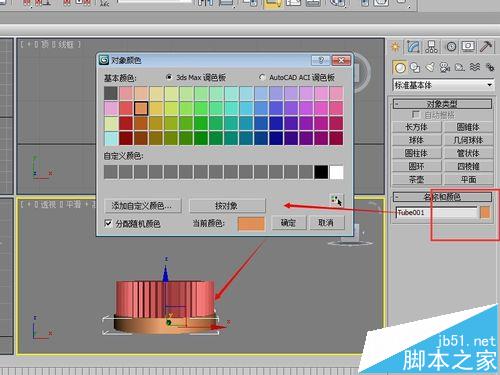The width and height of the screenshot is (500, 375).
Task: Select the AutoCAD ACI 调色板 radio button
Action: click(262, 77)
